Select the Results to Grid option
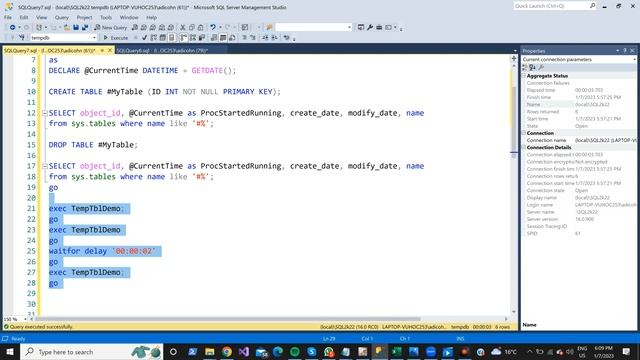This screenshot has width=640, height=360. pyautogui.click(x=223, y=38)
